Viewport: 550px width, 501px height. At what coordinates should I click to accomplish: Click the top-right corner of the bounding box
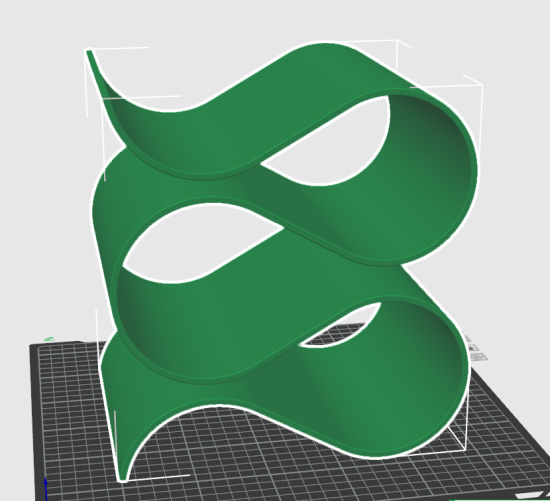pos(483,85)
